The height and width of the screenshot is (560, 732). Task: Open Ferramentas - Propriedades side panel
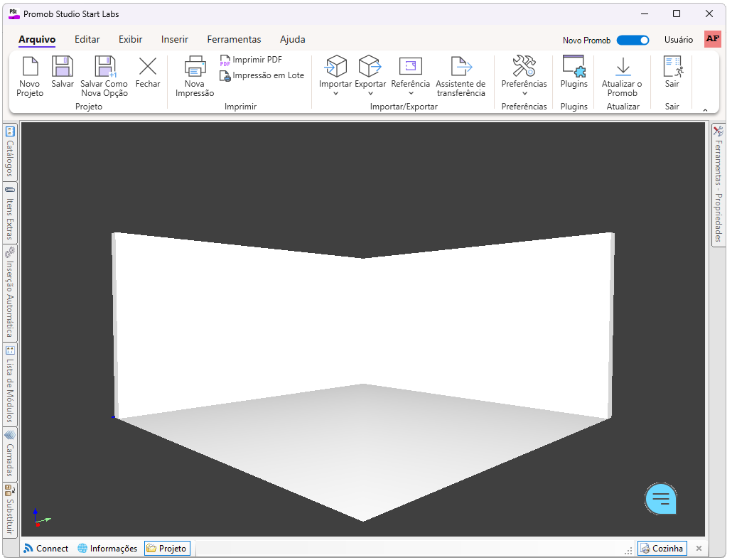tap(718, 184)
